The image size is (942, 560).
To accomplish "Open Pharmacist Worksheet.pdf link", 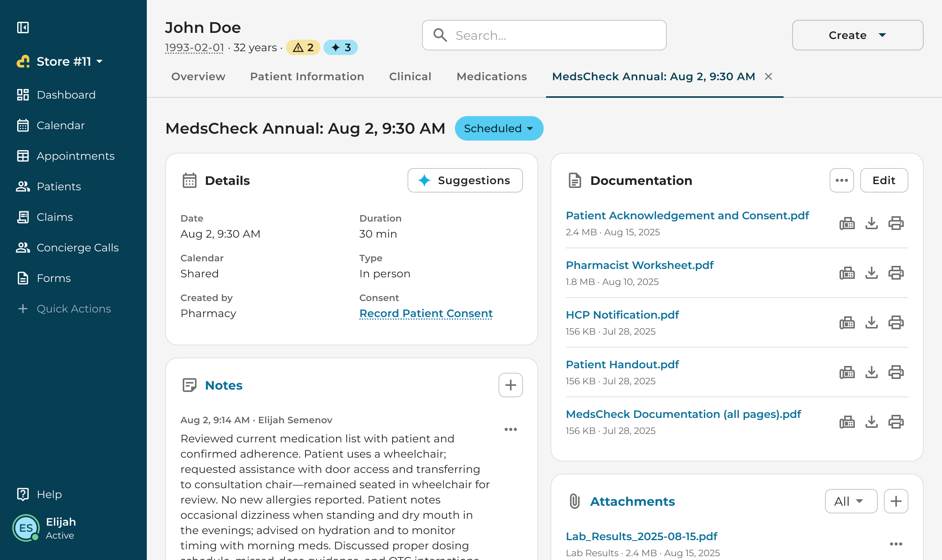I will (640, 265).
